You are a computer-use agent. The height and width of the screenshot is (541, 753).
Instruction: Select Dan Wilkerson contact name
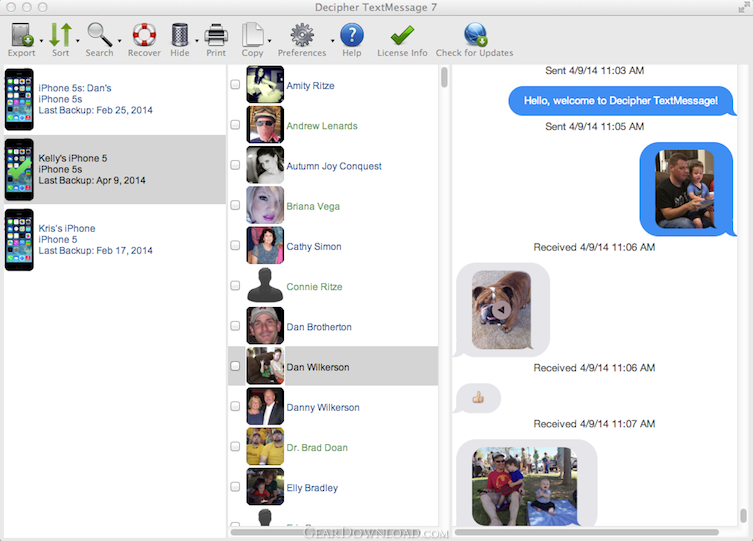pyautogui.click(x=318, y=367)
